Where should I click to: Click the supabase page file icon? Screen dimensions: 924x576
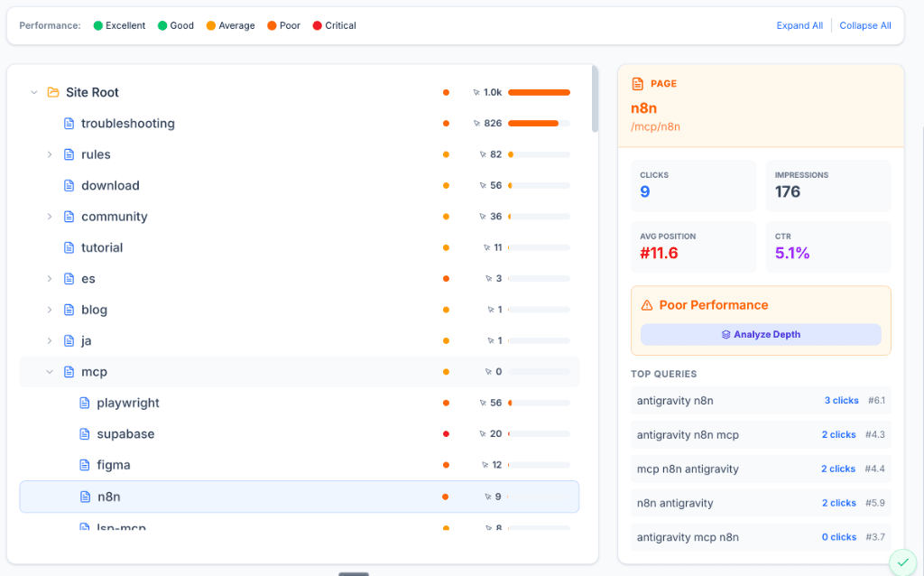tap(85, 434)
